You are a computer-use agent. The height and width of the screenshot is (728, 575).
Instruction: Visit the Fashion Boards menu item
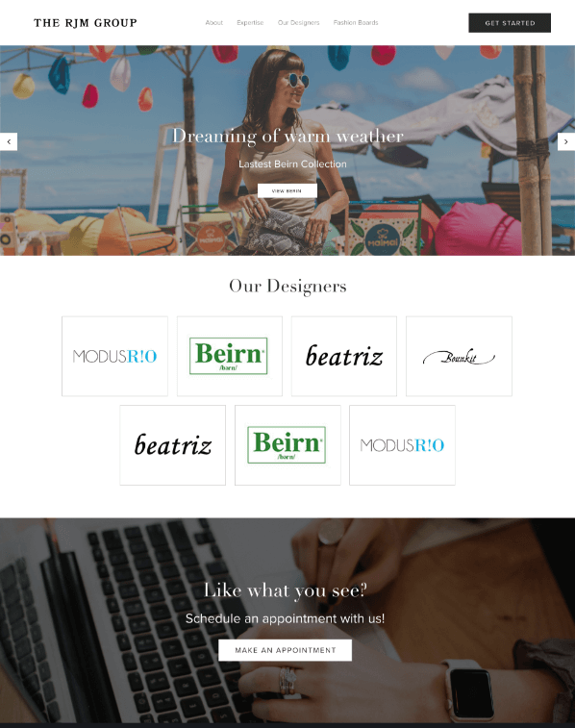tap(356, 22)
